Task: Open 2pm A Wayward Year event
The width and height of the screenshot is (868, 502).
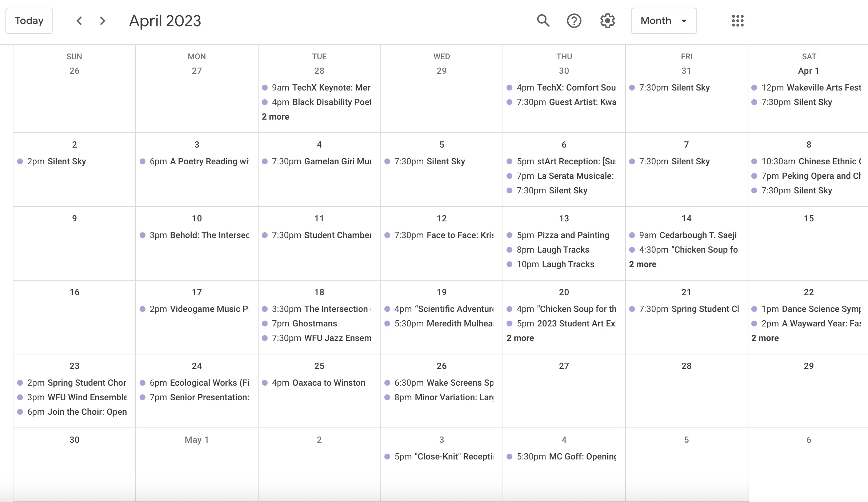Action: [x=806, y=324]
